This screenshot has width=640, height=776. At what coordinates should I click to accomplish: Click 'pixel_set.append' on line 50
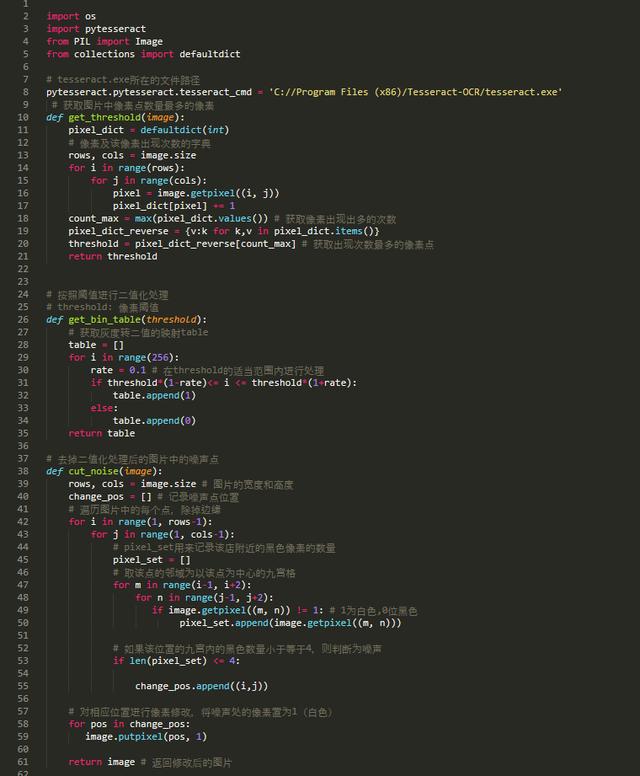click(x=224, y=623)
